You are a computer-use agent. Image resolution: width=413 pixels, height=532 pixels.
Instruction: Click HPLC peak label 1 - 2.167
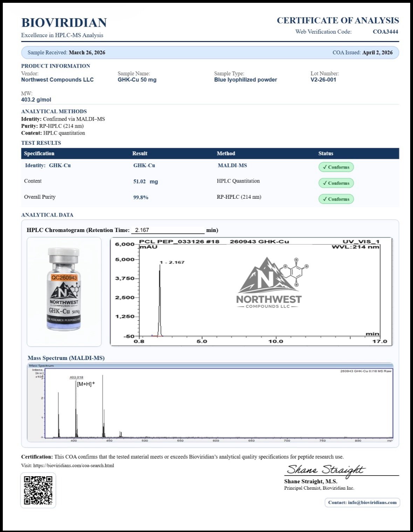(x=172, y=262)
